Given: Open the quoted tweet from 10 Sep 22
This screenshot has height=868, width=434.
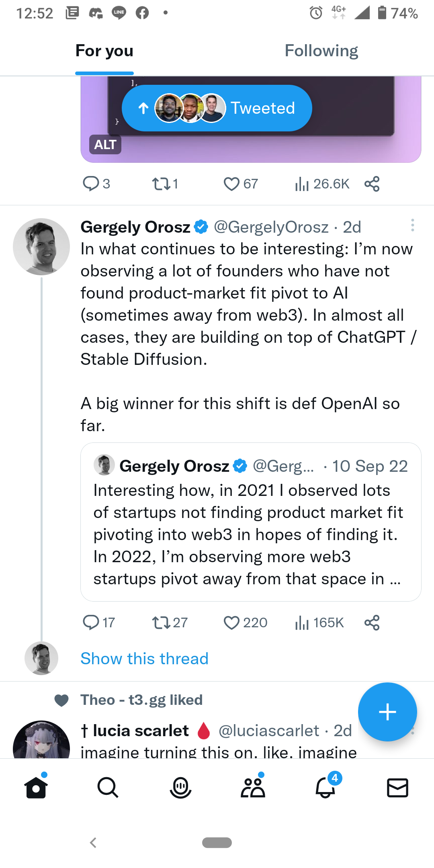Looking at the screenshot, I should (x=251, y=522).
